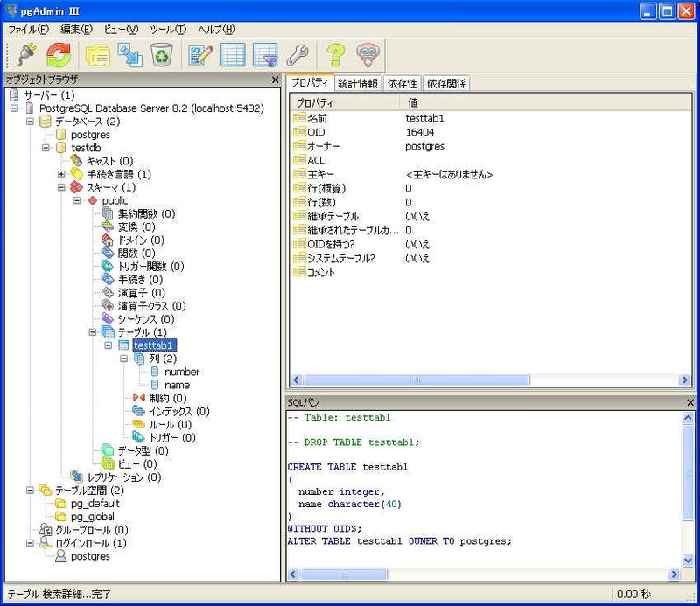
Task: Click the plug icon to add a server connection
Action: click(x=24, y=55)
